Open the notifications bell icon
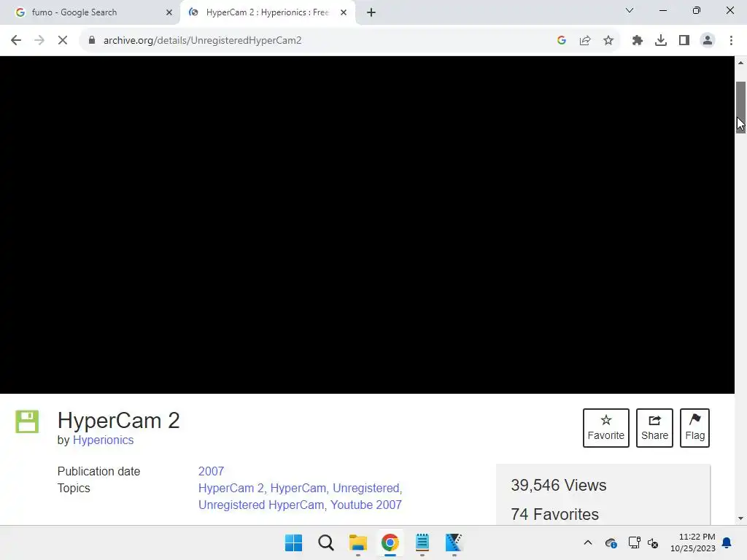Viewport: 747px width, 560px height. 727,542
